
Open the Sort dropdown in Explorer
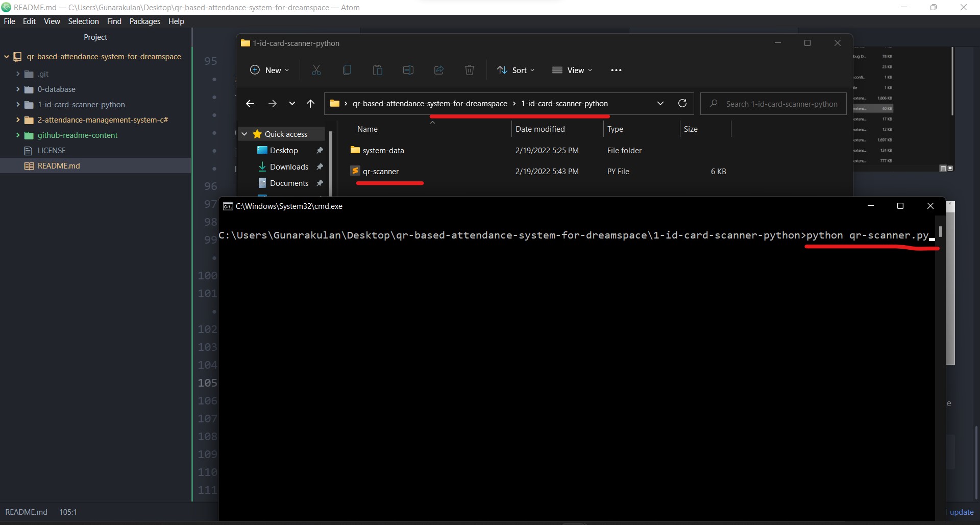point(516,70)
